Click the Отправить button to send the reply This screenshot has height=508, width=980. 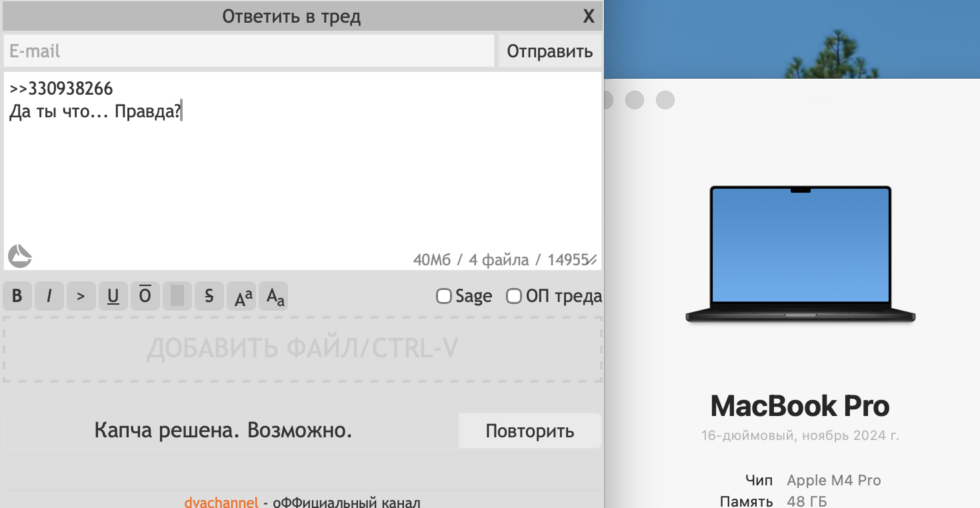click(x=550, y=51)
